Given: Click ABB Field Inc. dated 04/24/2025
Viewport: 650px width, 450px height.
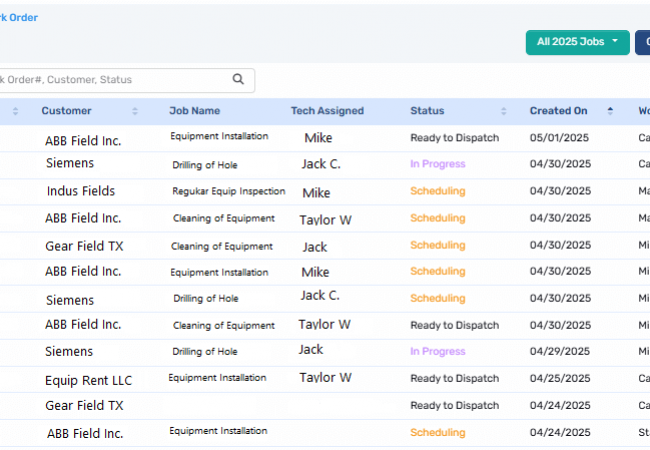Looking at the screenshot, I should coord(85,433).
